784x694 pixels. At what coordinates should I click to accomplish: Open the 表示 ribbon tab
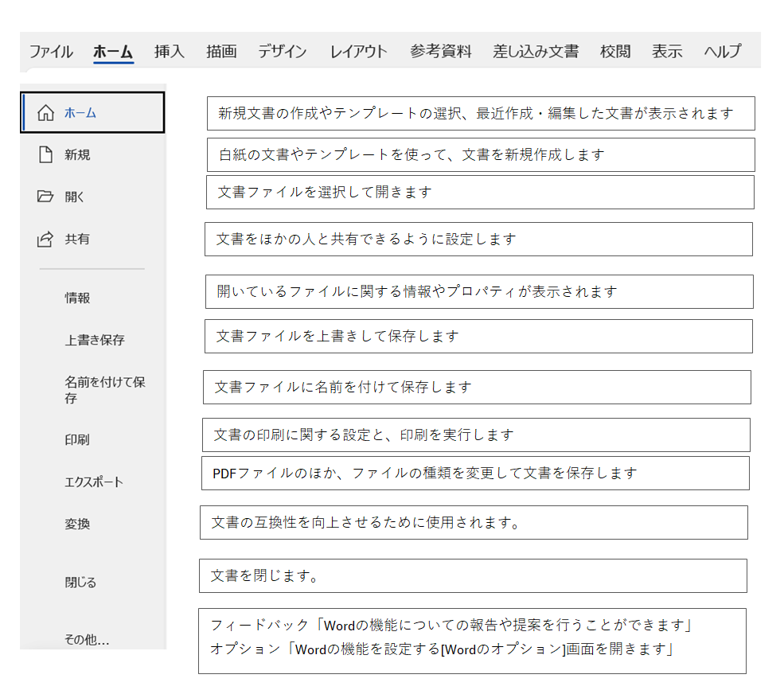click(667, 52)
